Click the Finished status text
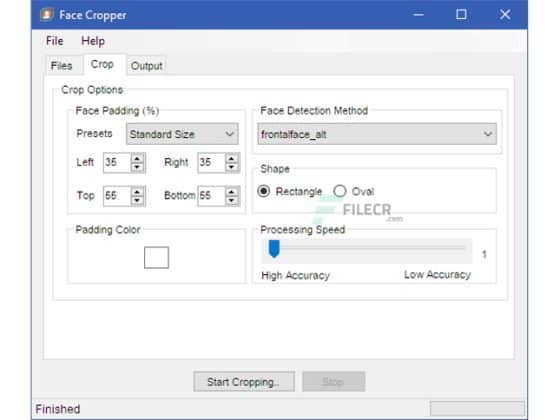 [x=58, y=409]
